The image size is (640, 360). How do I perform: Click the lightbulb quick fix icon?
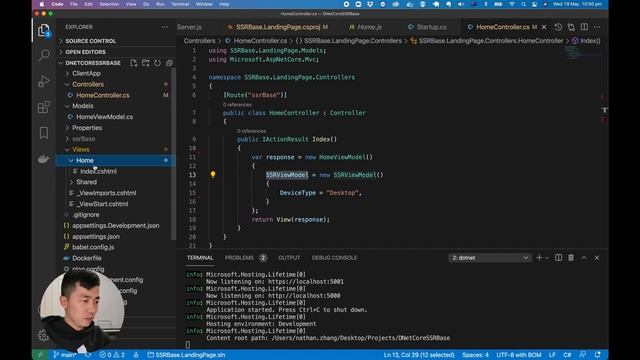(x=213, y=174)
